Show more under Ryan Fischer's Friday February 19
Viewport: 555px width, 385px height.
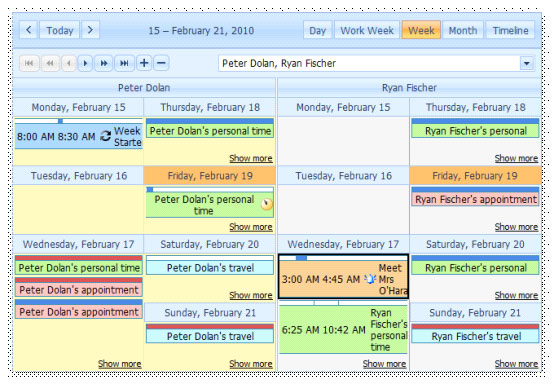(516, 227)
